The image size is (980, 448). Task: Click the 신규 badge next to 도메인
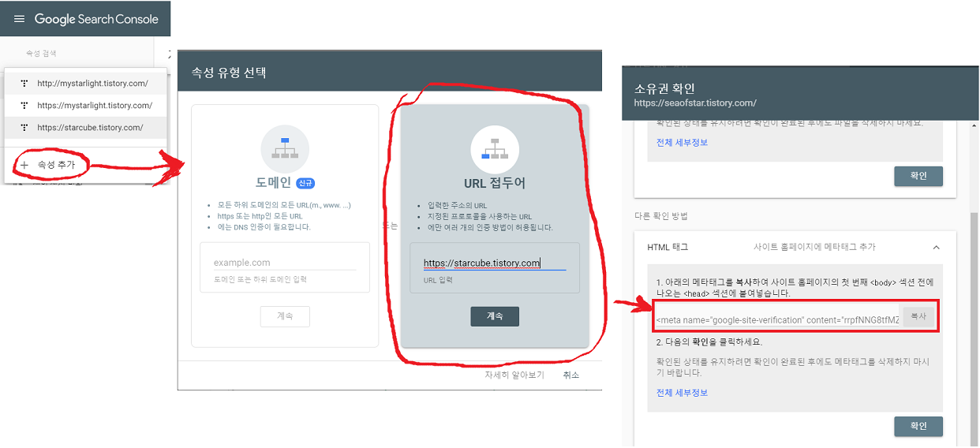point(306,184)
